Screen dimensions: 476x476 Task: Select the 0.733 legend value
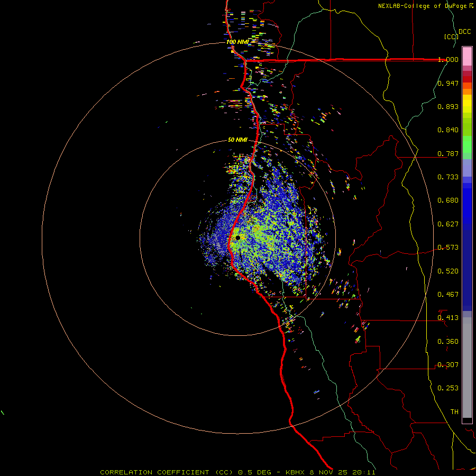[x=448, y=177]
